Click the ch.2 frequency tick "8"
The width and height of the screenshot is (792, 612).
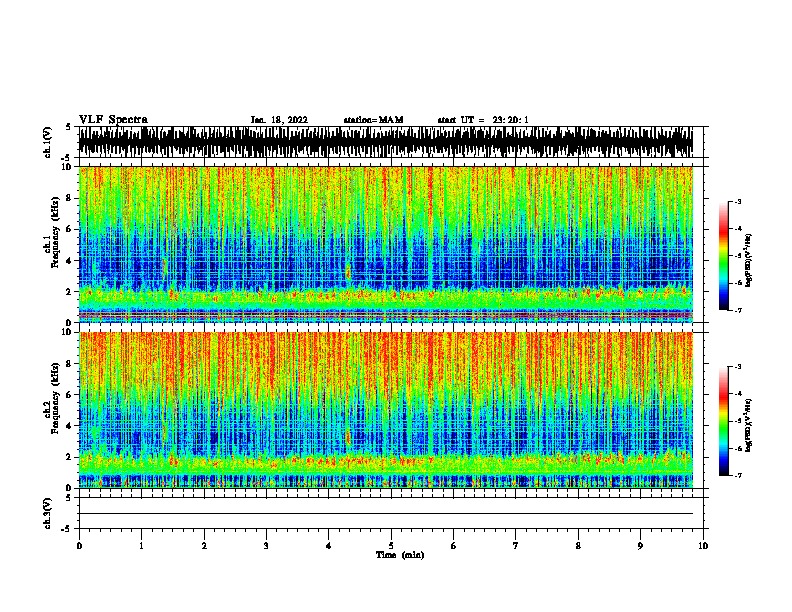pos(69,364)
